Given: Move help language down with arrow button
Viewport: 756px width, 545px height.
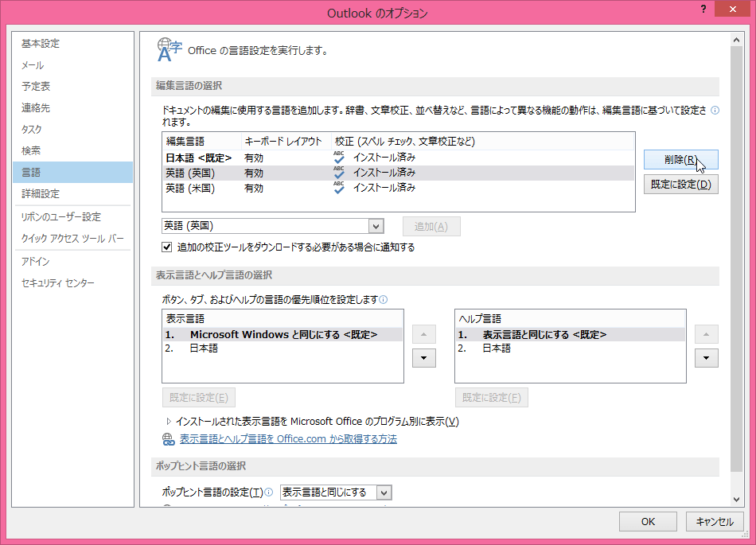Looking at the screenshot, I should tap(707, 358).
